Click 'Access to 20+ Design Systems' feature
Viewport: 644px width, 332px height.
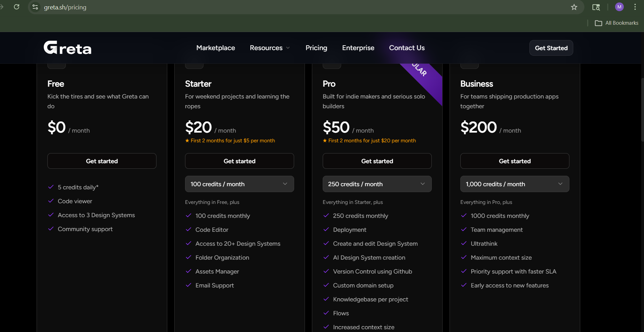click(x=238, y=244)
